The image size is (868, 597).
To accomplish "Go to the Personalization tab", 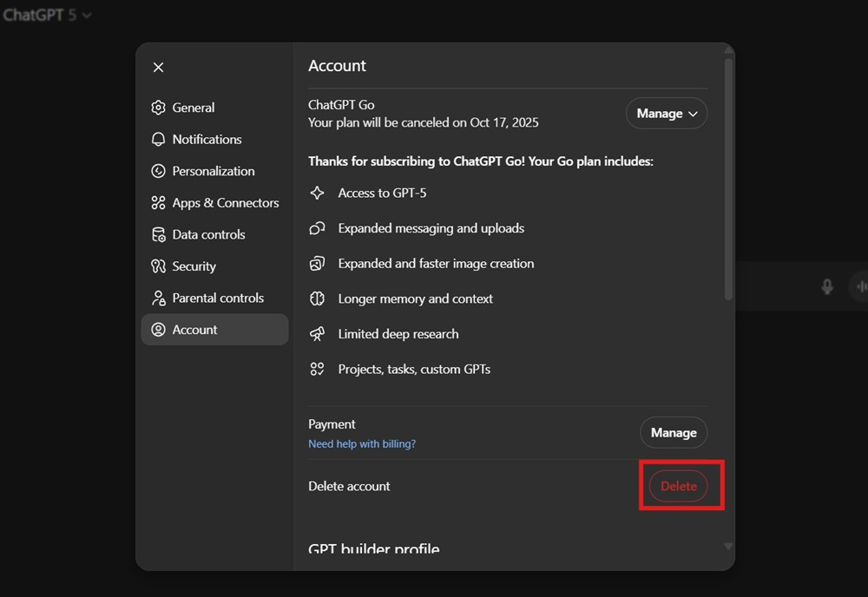I will click(x=214, y=171).
